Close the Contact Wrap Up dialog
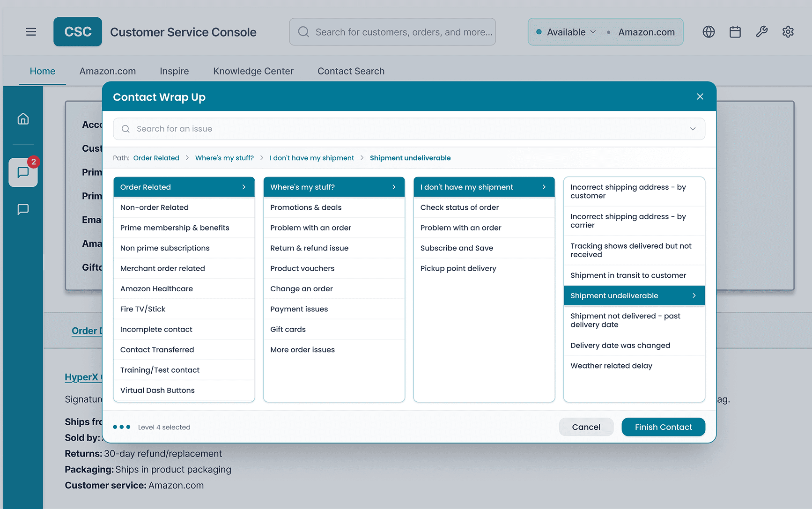The height and width of the screenshot is (509, 812). (700, 96)
